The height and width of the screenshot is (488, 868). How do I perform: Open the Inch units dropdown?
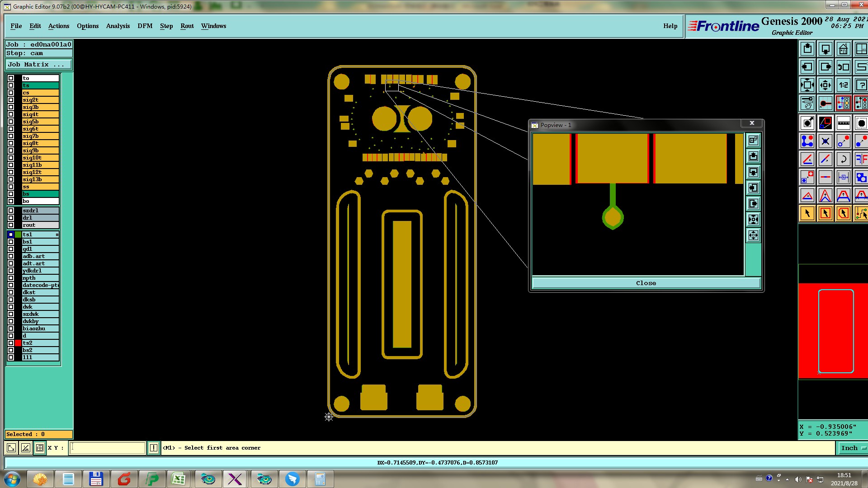pos(852,448)
